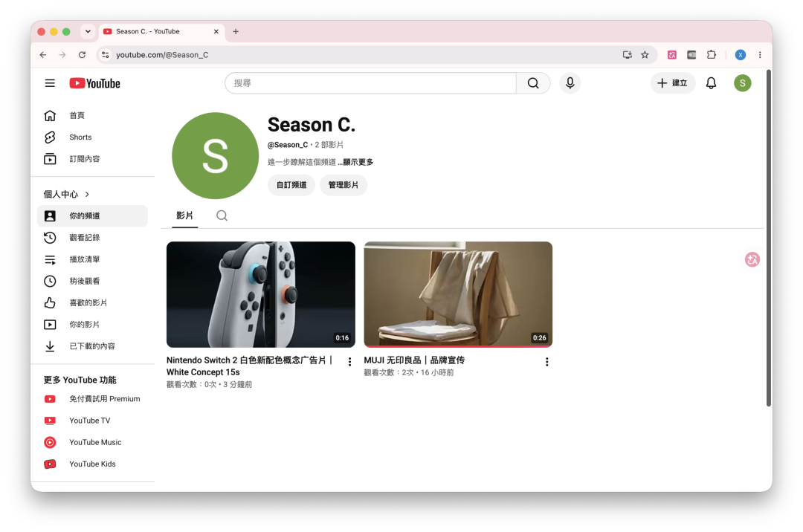Open 已下載的內容 downloads
This screenshot has height=532, width=803.
pyautogui.click(x=92, y=346)
